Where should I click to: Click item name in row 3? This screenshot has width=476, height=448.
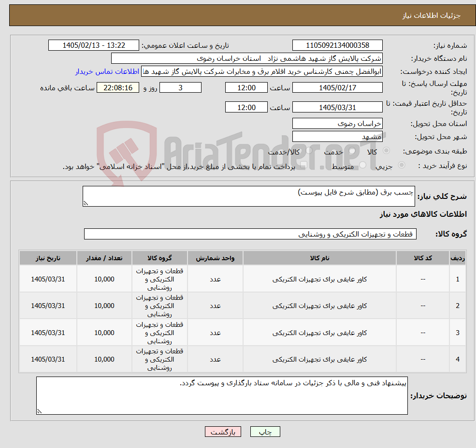pos(319,333)
